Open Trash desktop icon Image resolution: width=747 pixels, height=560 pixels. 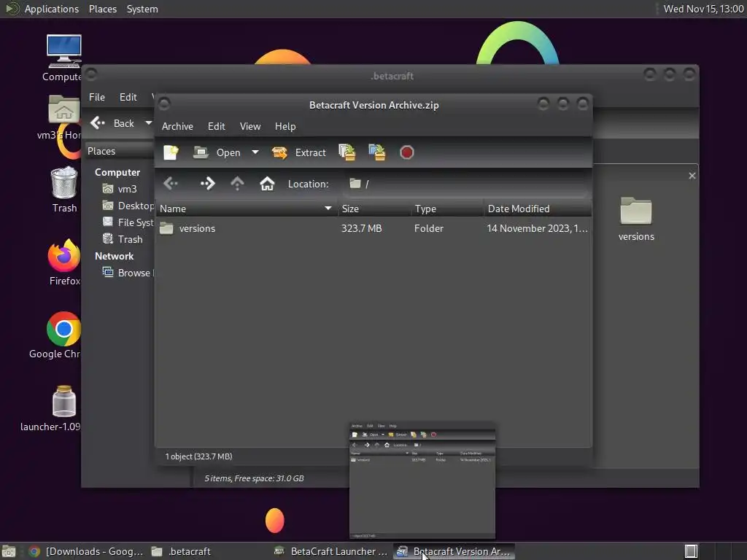point(64,190)
